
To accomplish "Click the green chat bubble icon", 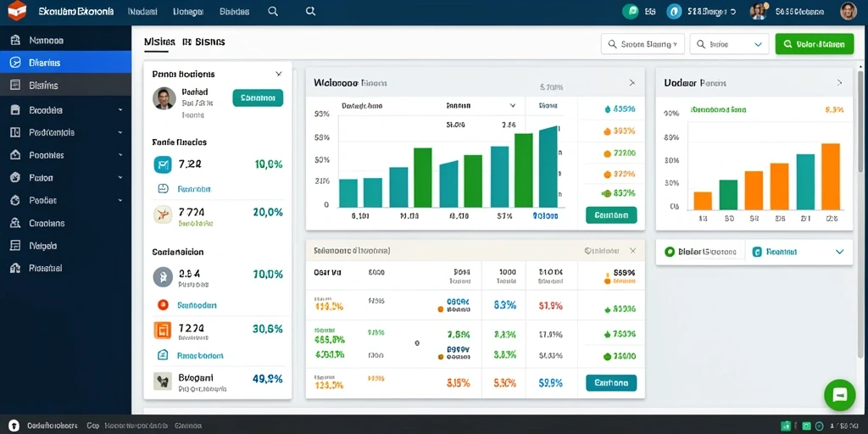I will 840,395.
